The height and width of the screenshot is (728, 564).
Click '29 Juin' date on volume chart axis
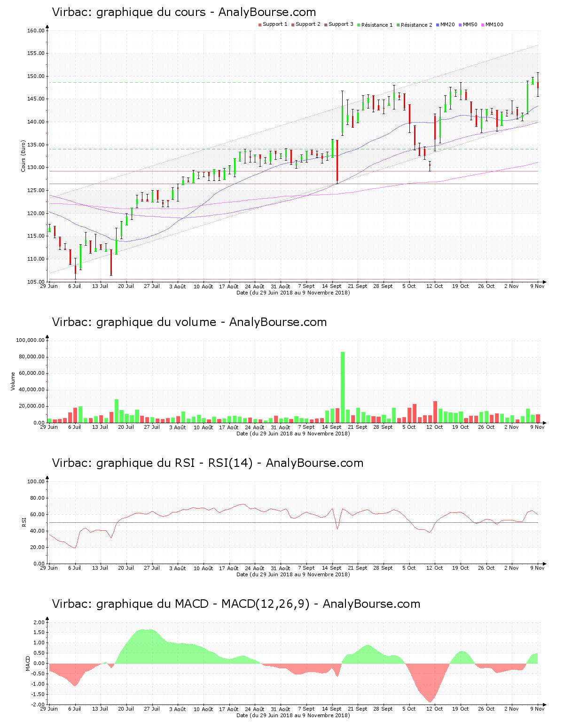pyautogui.click(x=49, y=427)
